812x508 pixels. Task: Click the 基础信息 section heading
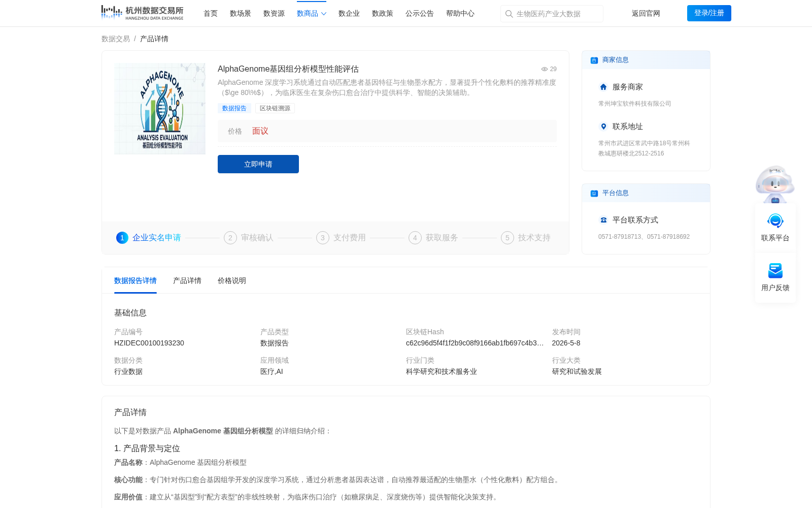(x=130, y=313)
